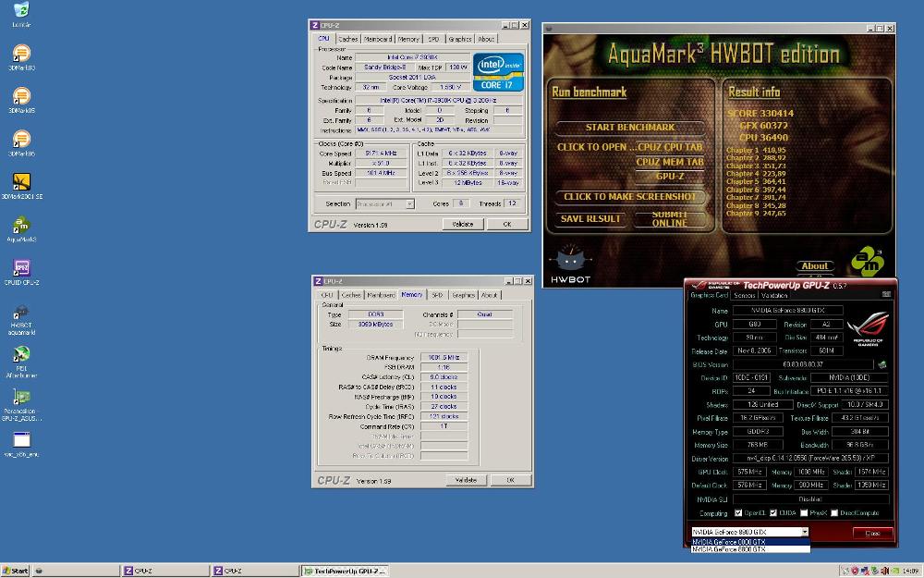Click OK in the bottom CPU-Z Memory window
The height and width of the screenshot is (578, 924).
coord(510,480)
